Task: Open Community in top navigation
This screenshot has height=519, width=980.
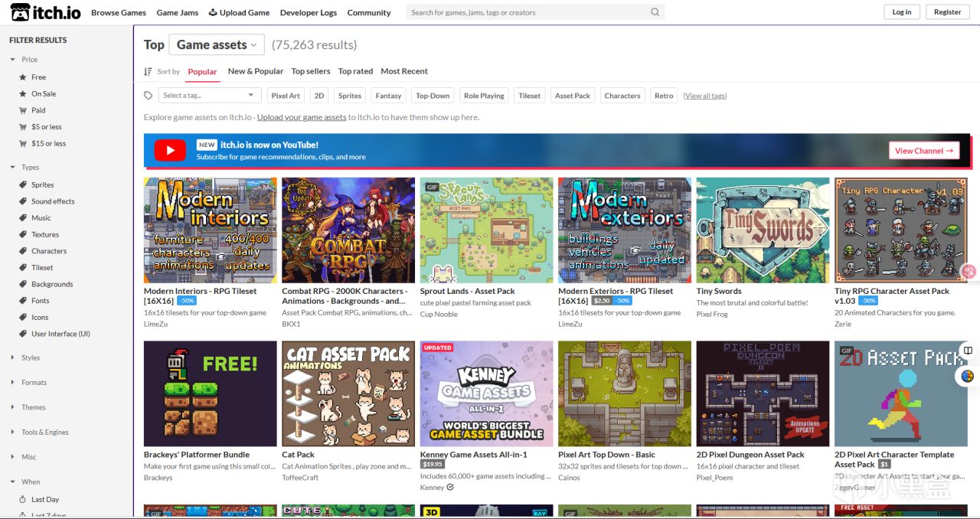Action: 369,12
